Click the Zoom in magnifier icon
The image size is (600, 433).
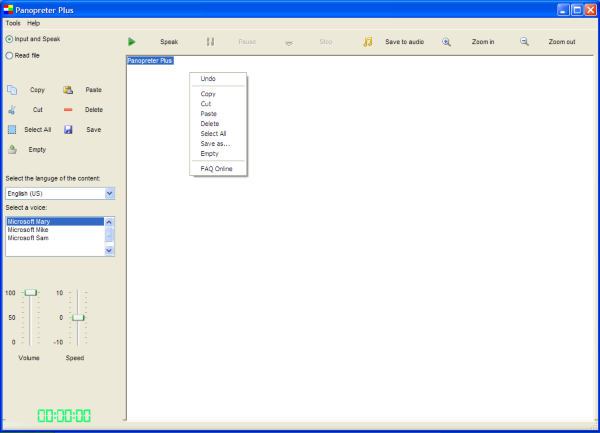pos(447,42)
